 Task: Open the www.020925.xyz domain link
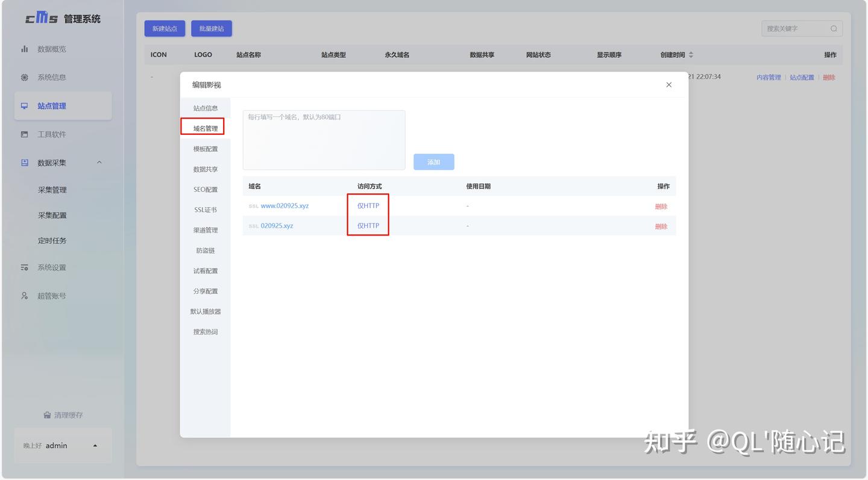click(285, 206)
